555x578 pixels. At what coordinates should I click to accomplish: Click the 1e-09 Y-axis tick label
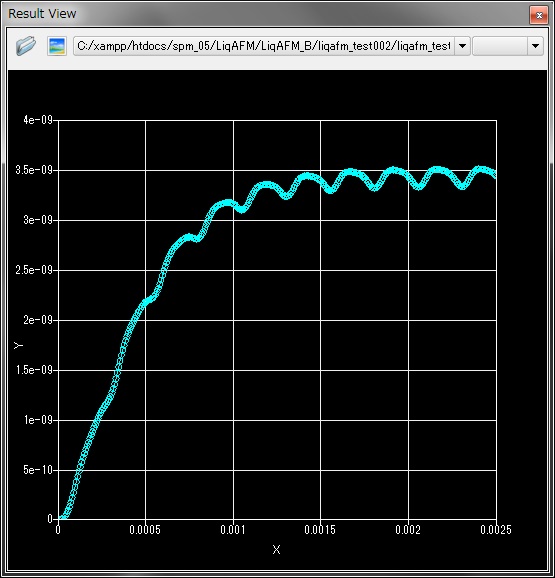click(38, 419)
